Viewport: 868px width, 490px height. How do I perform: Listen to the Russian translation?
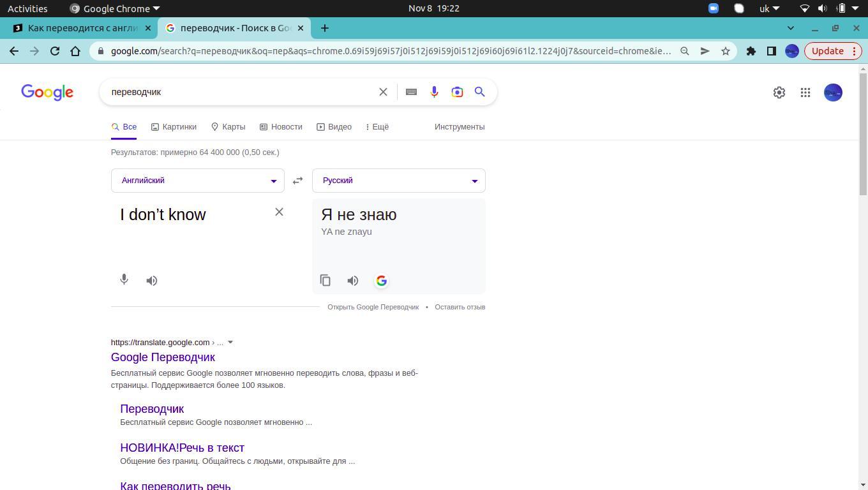click(x=353, y=281)
